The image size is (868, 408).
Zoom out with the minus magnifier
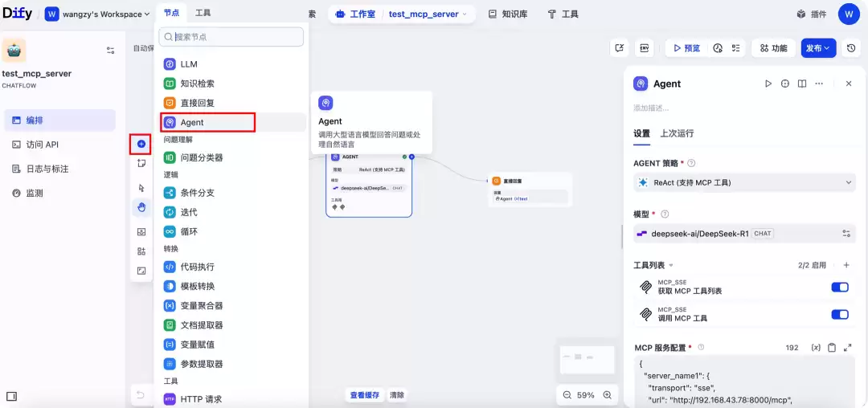click(x=567, y=395)
